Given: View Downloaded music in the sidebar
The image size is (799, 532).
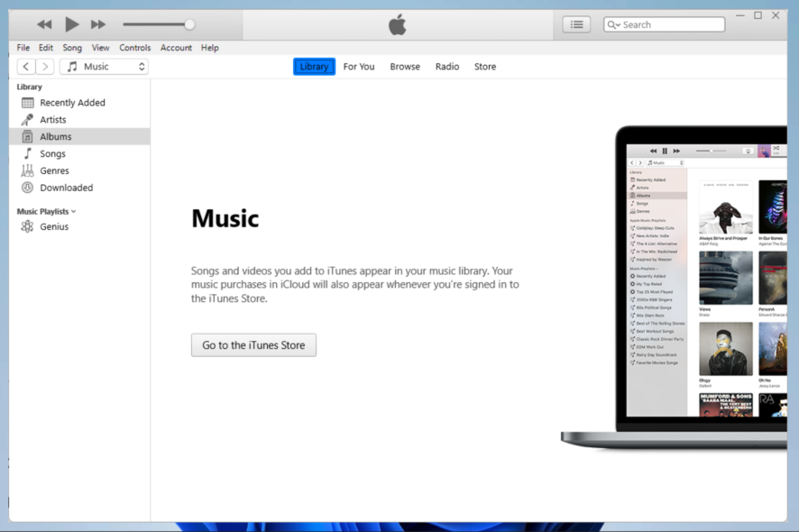Looking at the screenshot, I should [65, 188].
